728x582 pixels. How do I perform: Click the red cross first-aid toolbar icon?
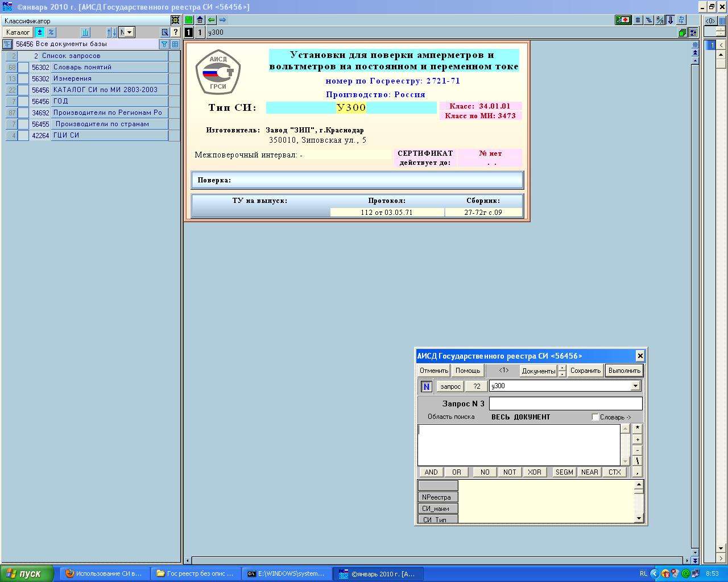(623, 20)
